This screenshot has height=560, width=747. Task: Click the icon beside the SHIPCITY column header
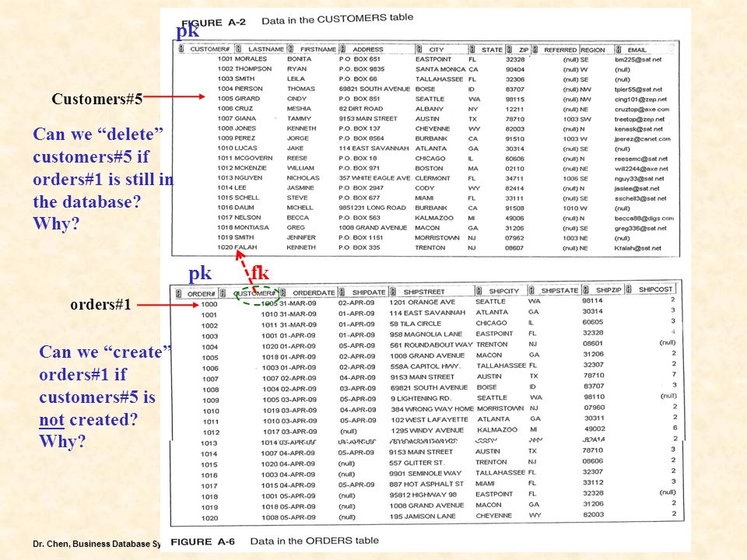click(x=479, y=290)
